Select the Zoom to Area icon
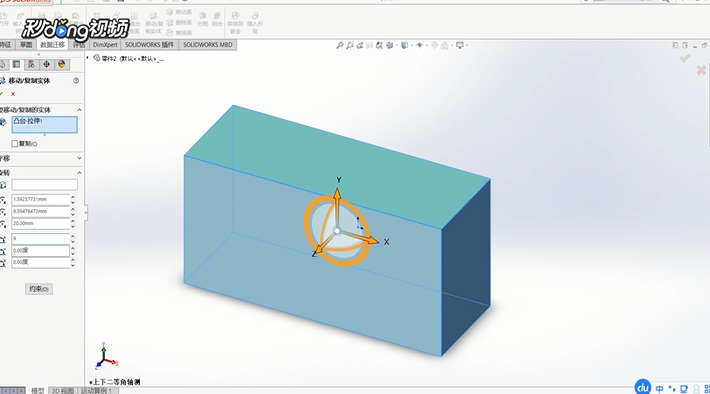 [x=350, y=45]
